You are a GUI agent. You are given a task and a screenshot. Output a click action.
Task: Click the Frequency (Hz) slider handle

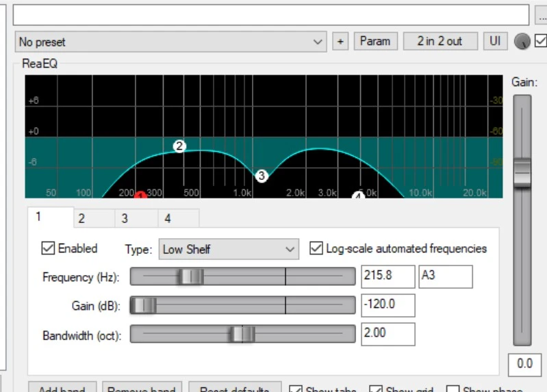(x=190, y=277)
